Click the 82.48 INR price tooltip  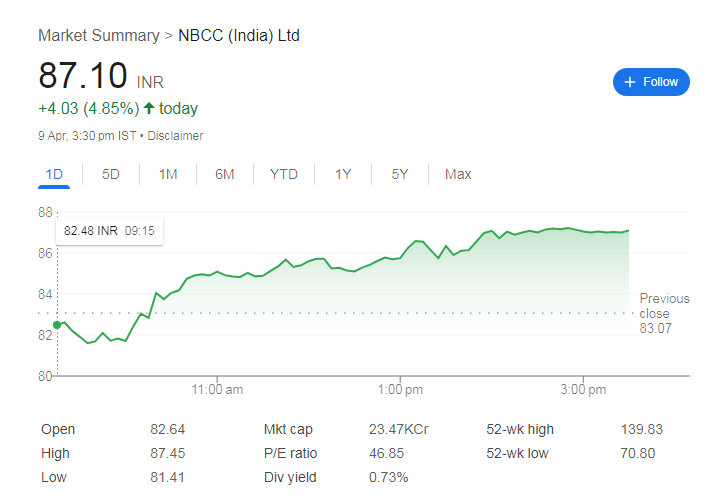[110, 231]
